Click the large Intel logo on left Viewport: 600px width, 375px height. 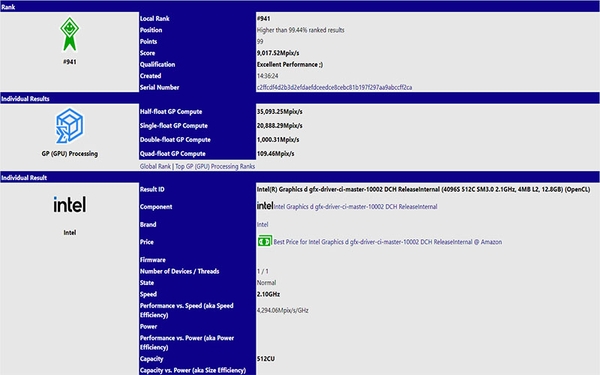coord(70,205)
